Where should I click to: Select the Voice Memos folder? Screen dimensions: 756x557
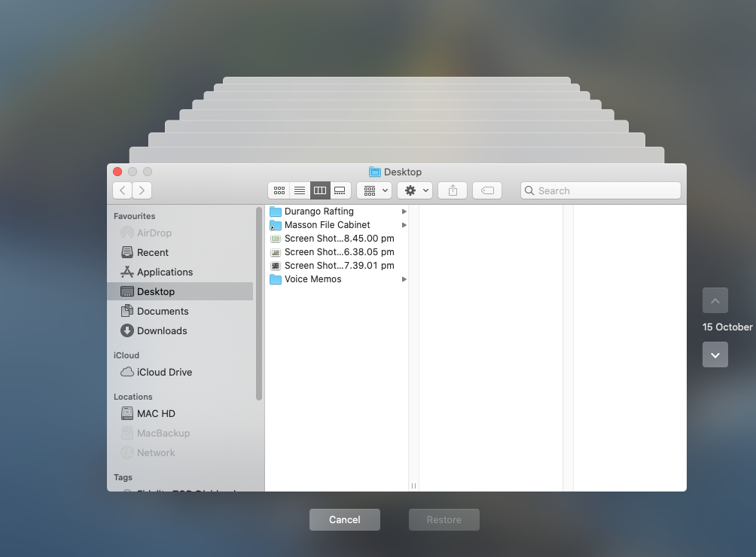pos(337,279)
